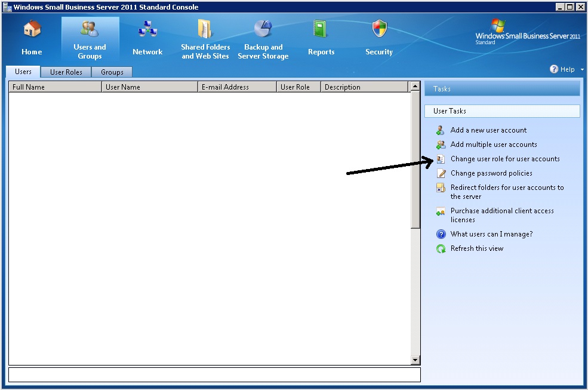Viewport: 588px width, 390px height.
Task: Click the Change password policies pencil icon
Action: coord(441,173)
